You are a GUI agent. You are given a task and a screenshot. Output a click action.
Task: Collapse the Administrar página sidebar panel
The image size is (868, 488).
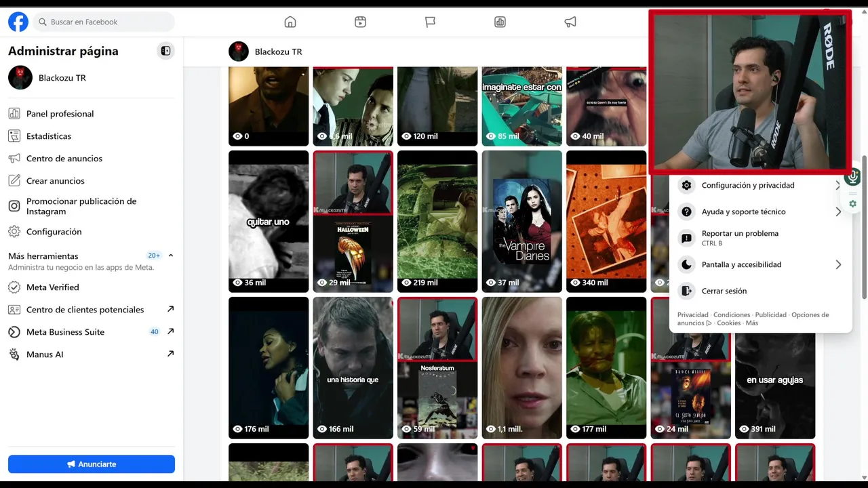point(165,51)
